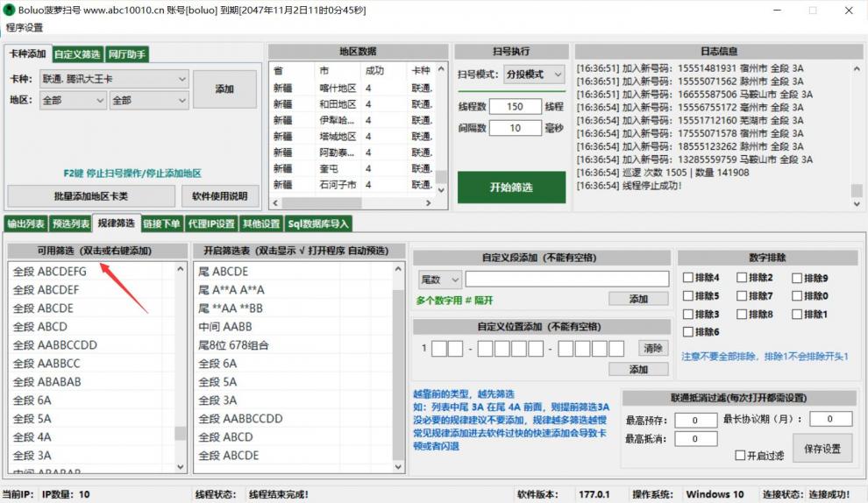Click 添加 button under 自定义段添加
Viewport: 868px width, 503px height.
638,299
